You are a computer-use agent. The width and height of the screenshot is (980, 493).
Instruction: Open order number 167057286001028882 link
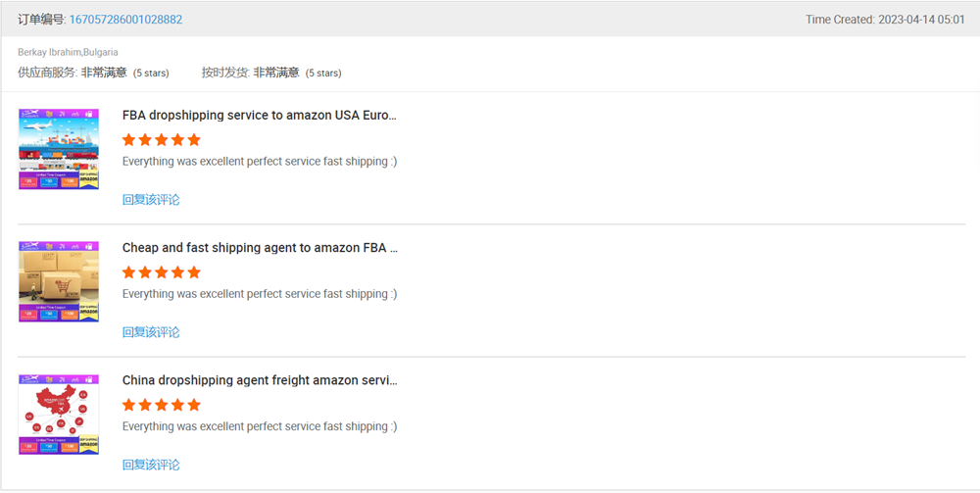point(125,20)
